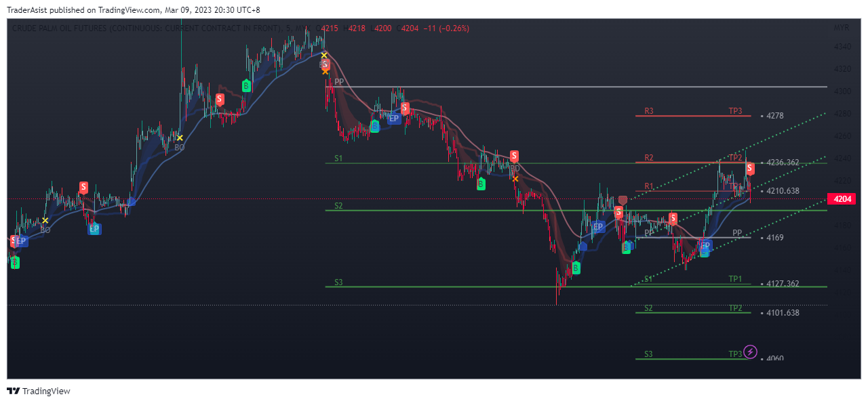Click the 4169 pivot price value

[775, 238]
